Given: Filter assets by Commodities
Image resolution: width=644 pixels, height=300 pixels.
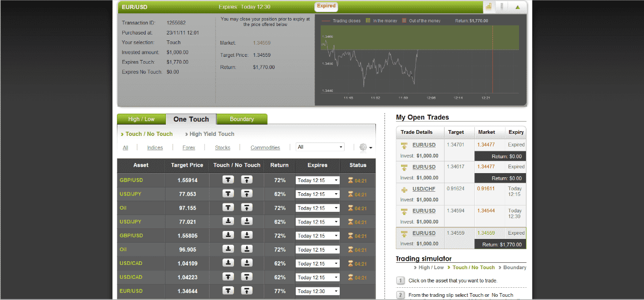Looking at the screenshot, I should click(x=265, y=148).
